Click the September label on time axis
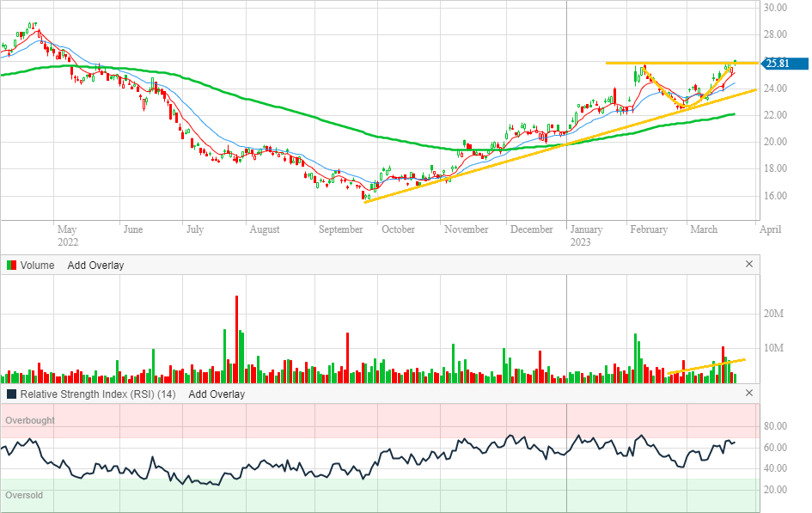The height and width of the screenshot is (513, 812). (x=339, y=229)
